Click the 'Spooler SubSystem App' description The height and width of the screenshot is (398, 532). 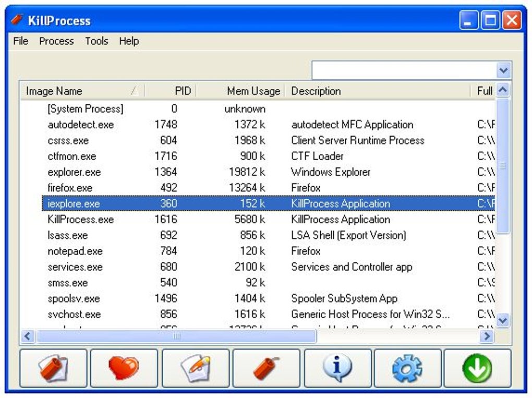tap(344, 298)
